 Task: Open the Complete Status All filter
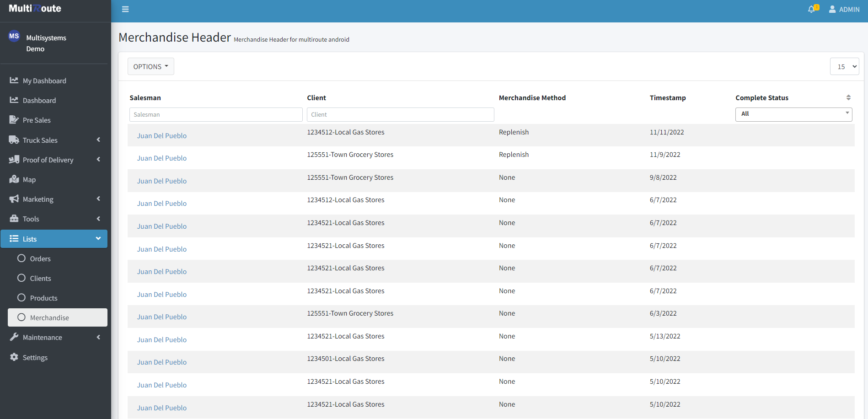pyautogui.click(x=793, y=114)
